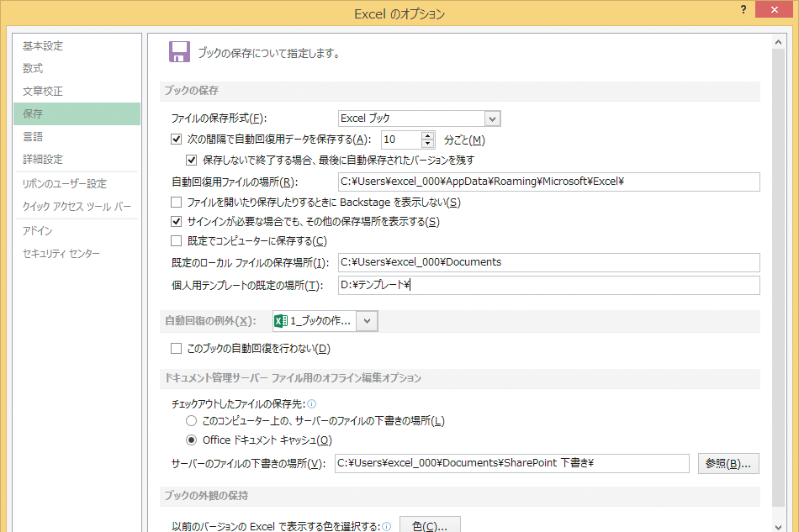The image size is (799, 532).
Task: Select Office ドキュメント キャッシュ radio option
Action: coord(191,440)
